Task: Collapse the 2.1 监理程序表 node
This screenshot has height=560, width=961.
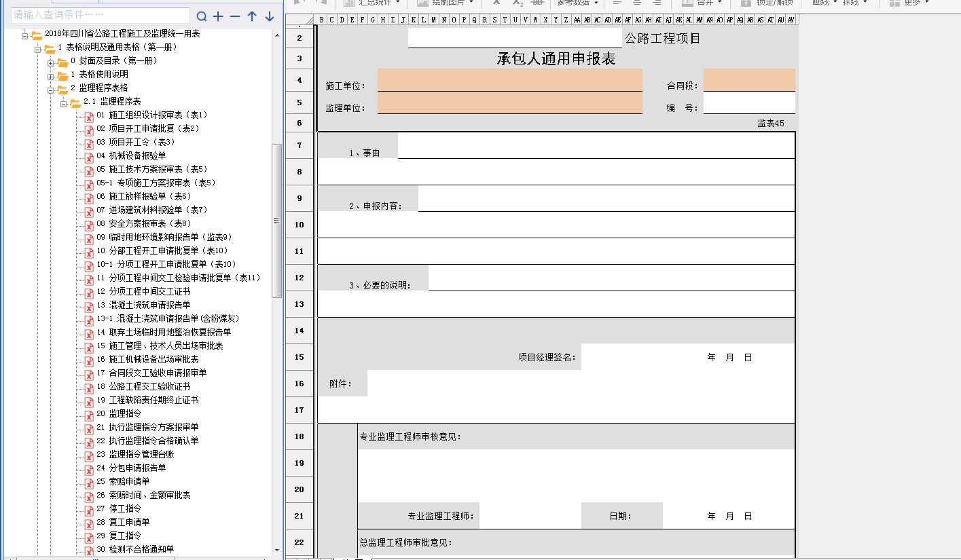Action: [x=64, y=103]
